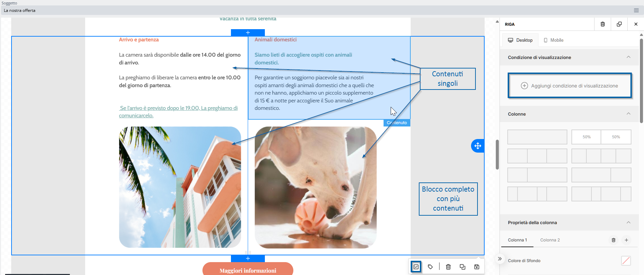The height and width of the screenshot is (275, 644).
Task: Select the 50% / 50% two-column layout
Action: pyautogui.click(x=601, y=137)
